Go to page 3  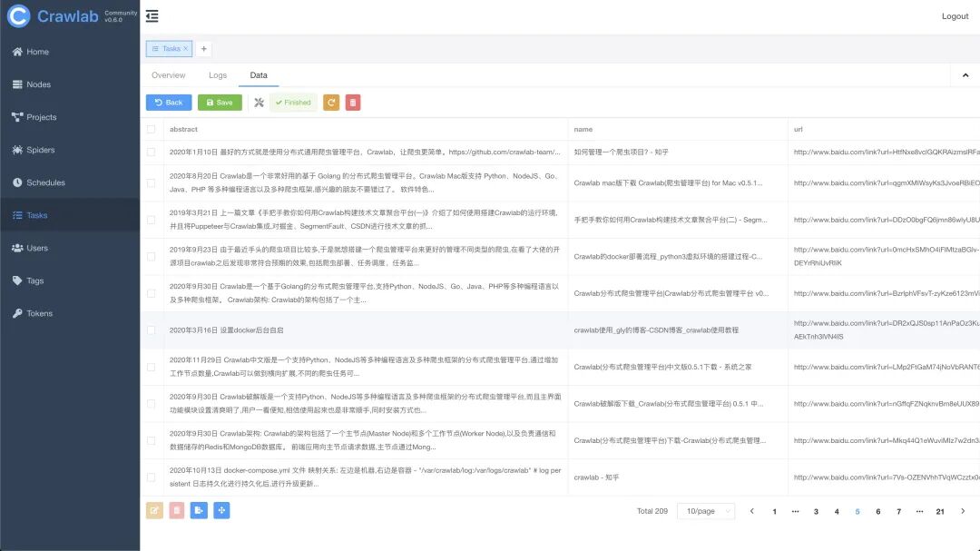816,512
